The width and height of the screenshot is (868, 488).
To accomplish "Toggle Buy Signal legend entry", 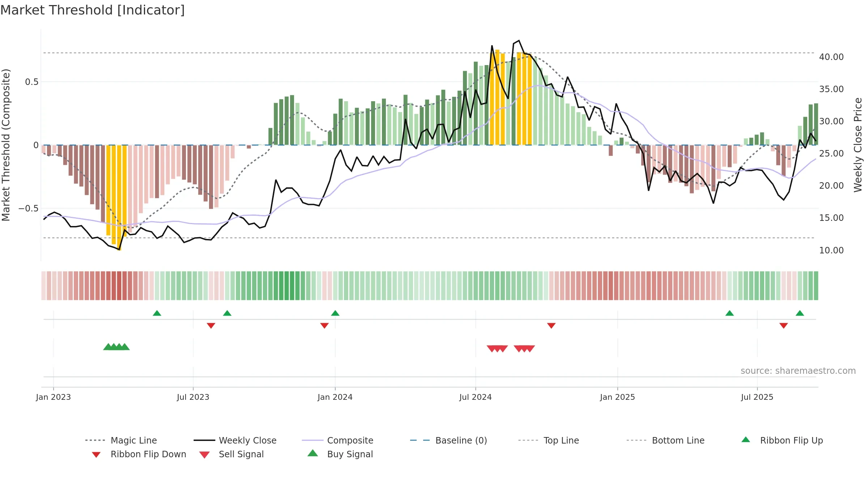I will click(x=340, y=454).
